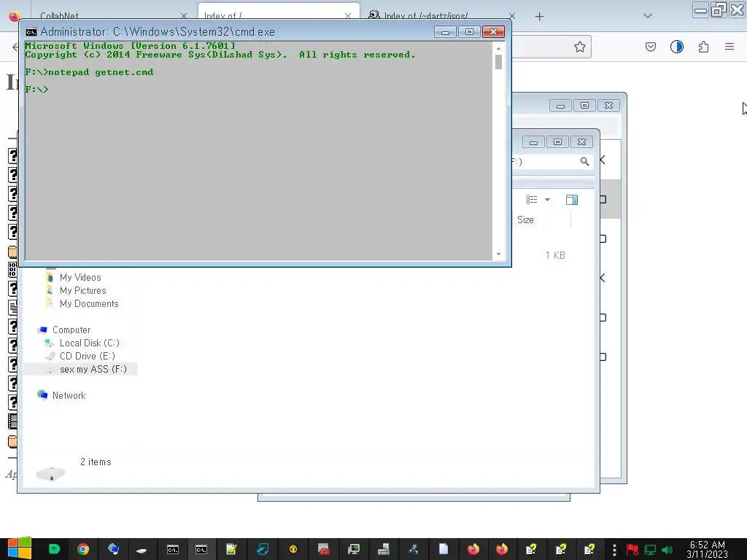Viewport: 747px width, 560px height.
Task: Expand the Firefox list all tabs chevron
Action: (648, 16)
